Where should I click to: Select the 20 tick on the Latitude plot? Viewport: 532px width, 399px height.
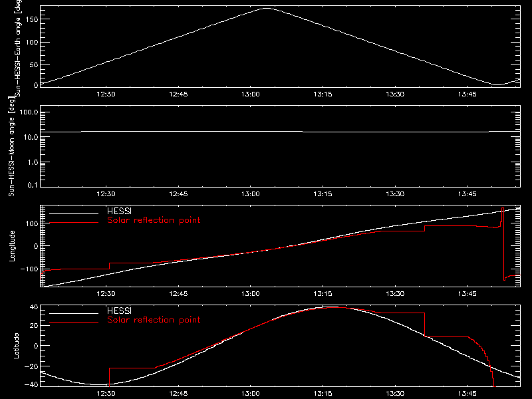(34, 326)
